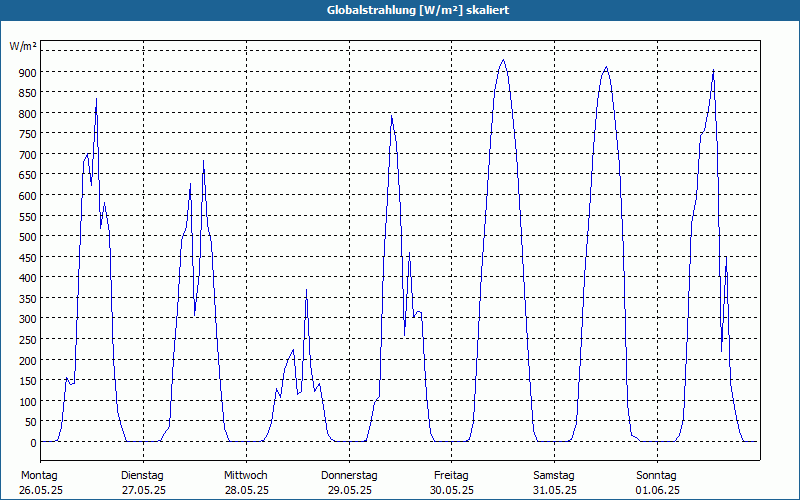This screenshot has width=800, height=500.
Task: Select the 100 y-axis value
Action: 28,402
